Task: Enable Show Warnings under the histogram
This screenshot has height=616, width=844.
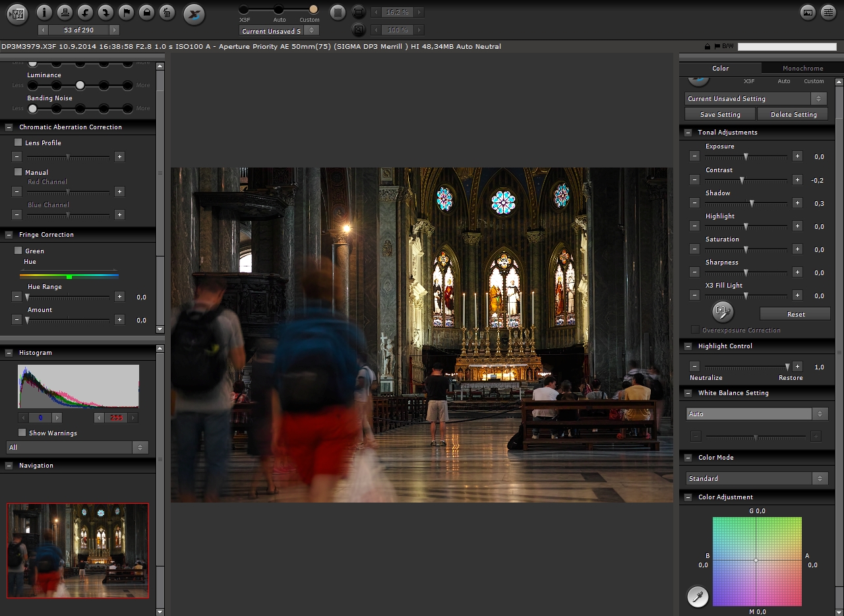Action: click(x=22, y=433)
